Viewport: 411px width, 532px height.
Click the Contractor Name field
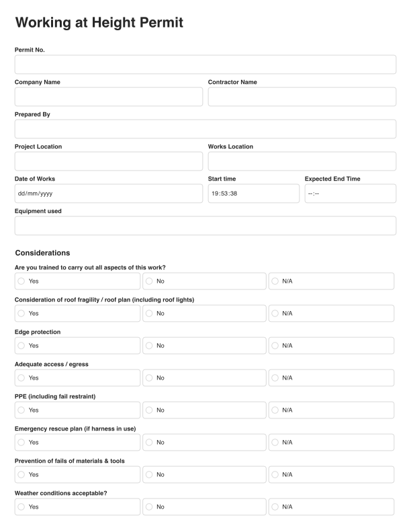coord(302,97)
